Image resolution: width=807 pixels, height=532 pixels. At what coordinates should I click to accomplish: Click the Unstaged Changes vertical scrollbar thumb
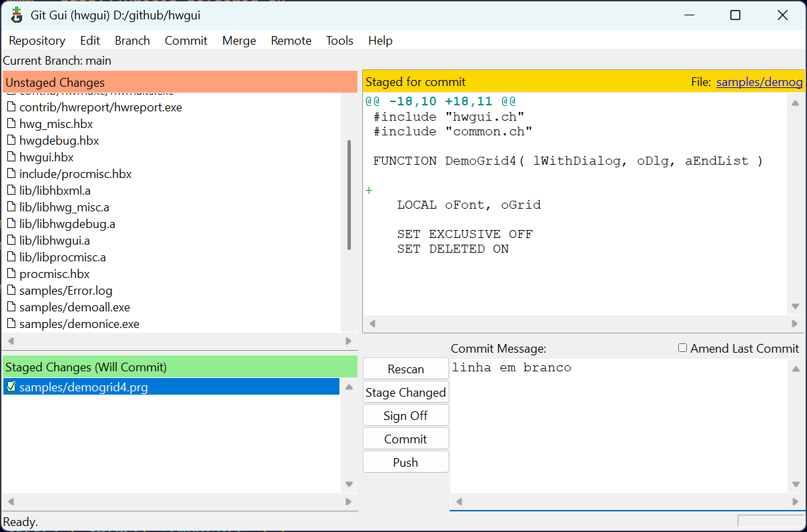[x=349, y=195]
